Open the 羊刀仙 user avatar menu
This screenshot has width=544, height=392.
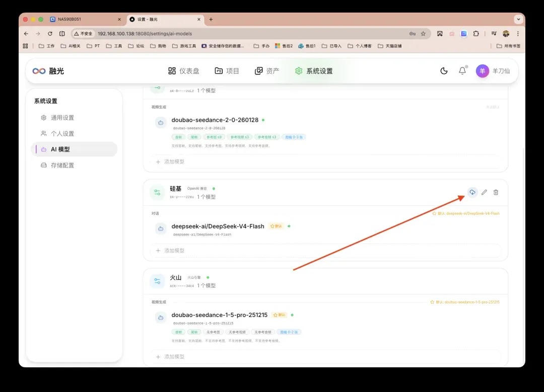pyautogui.click(x=482, y=71)
